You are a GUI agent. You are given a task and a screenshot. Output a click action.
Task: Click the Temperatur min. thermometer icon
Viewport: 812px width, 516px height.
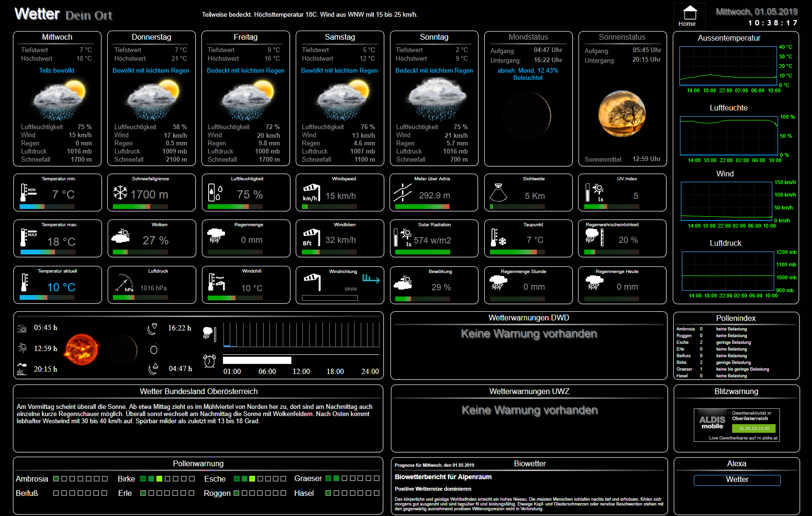(28, 192)
